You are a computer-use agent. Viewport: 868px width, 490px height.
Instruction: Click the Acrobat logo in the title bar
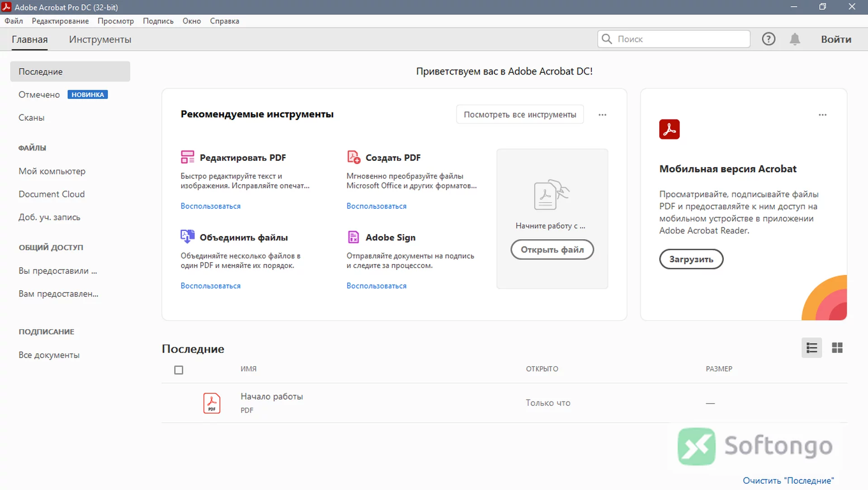(6, 7)
